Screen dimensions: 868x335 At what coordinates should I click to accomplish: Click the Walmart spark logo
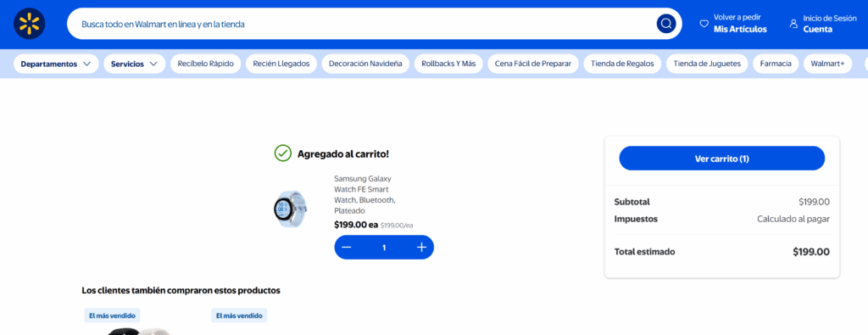point(30,24)
